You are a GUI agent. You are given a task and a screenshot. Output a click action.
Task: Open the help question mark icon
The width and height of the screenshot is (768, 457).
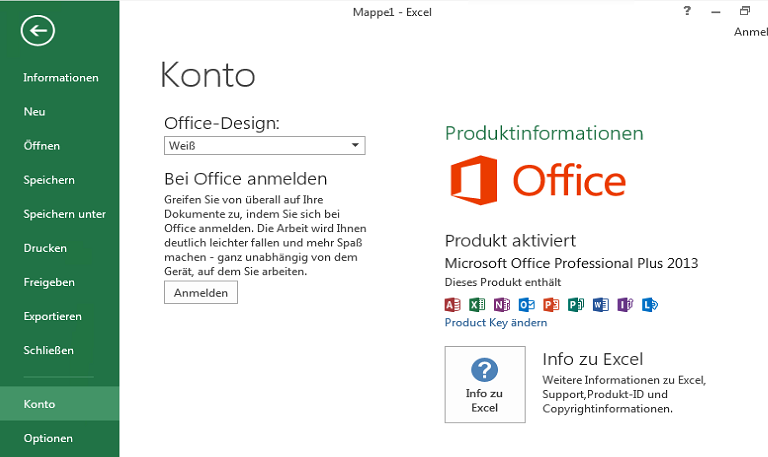pyautogui.click(x=687, y=11)
